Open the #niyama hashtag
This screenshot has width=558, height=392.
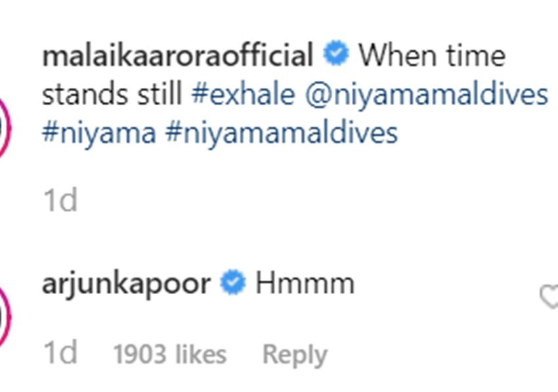(99, 133)
